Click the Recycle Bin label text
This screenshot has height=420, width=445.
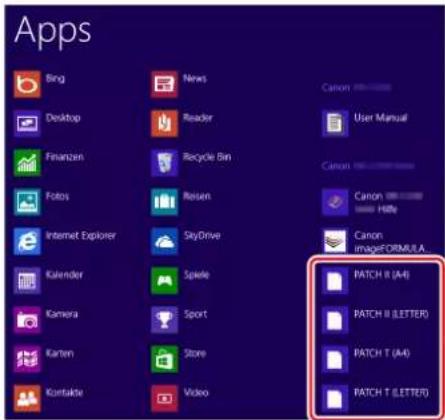pyautogui.click(x=207, y=157)
